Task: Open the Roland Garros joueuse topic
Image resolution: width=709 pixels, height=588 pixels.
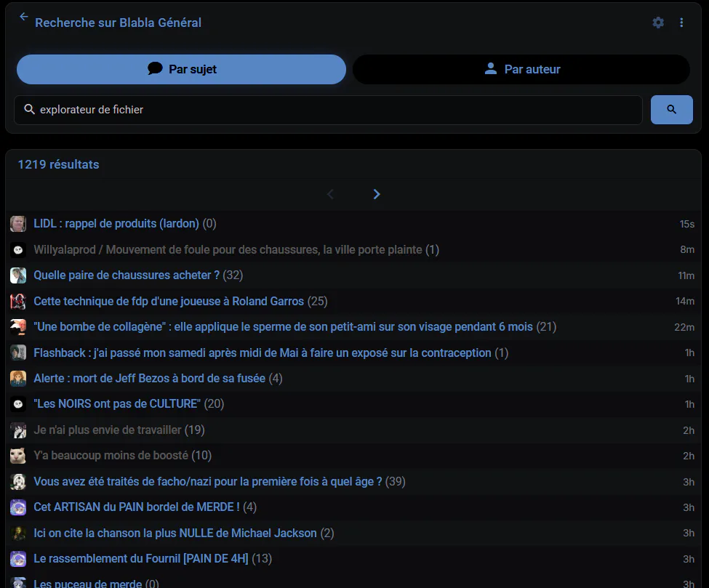Action: 169,301
